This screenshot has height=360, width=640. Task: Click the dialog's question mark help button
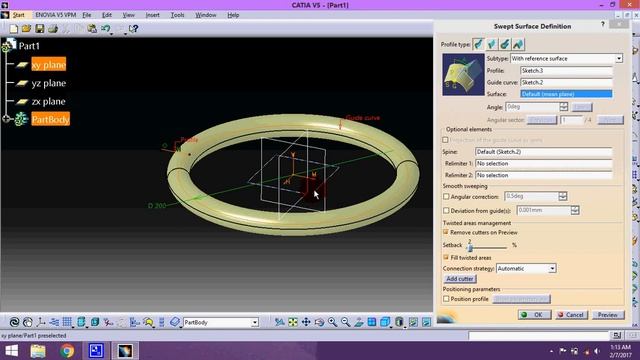pos(602,24)
